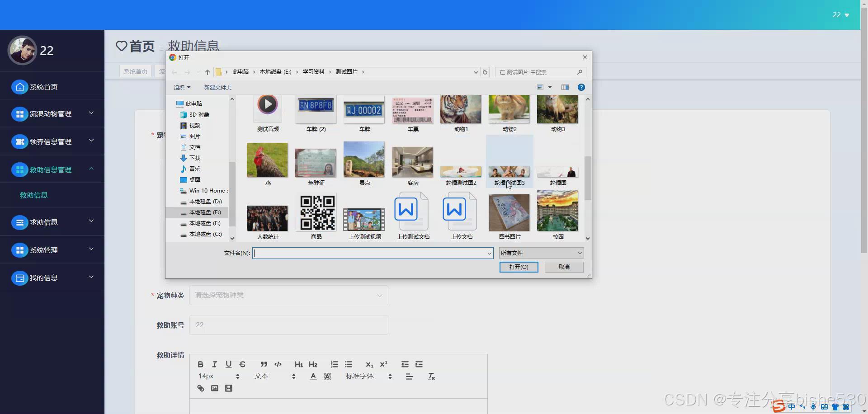Click 学习资料 in the address breadcrumb

click(x=313, y=72)
